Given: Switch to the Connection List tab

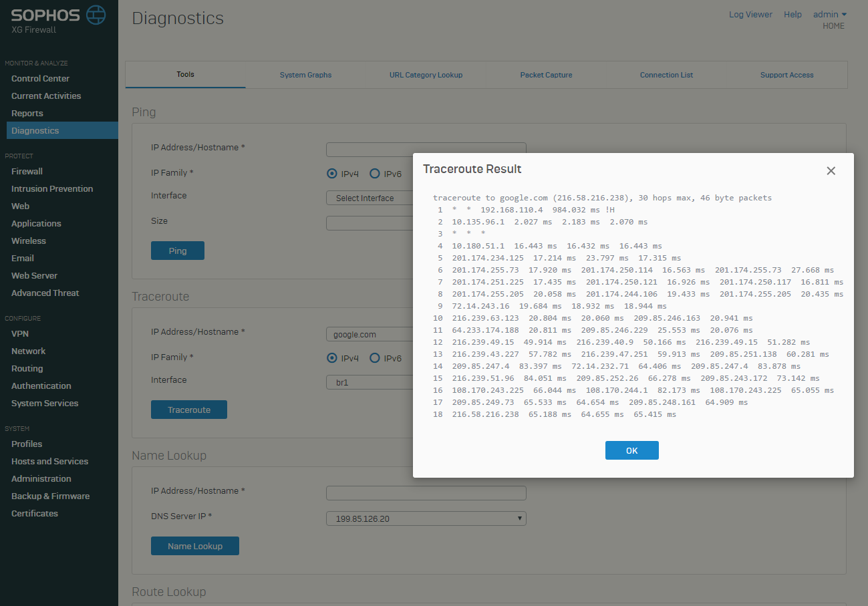Looking at the screenshot, I should pos(666,75).
